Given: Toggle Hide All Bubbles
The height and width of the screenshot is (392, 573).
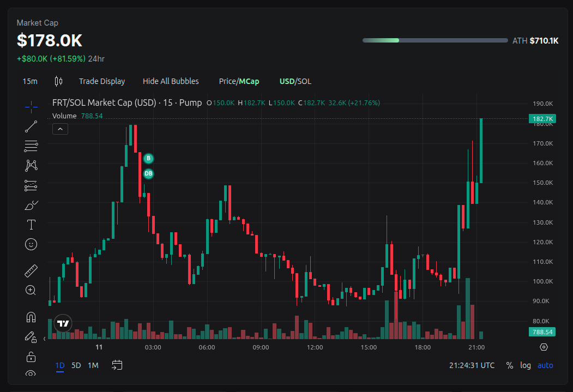Looking at the screenshot, I should click(x=171, y=81).
